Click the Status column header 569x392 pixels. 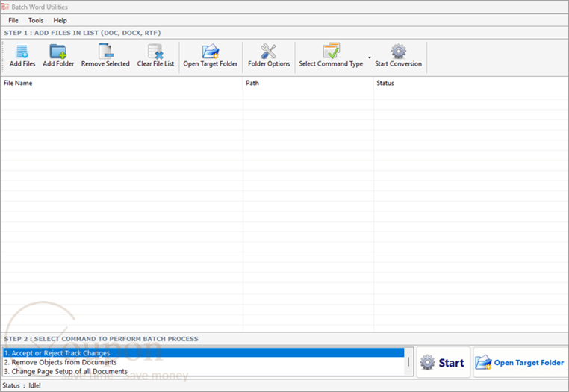point(471,83)
